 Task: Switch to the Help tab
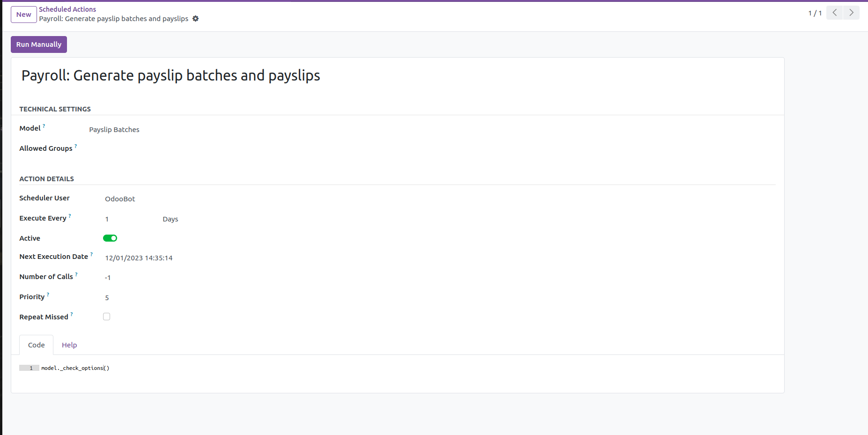(x=69, y=345)
